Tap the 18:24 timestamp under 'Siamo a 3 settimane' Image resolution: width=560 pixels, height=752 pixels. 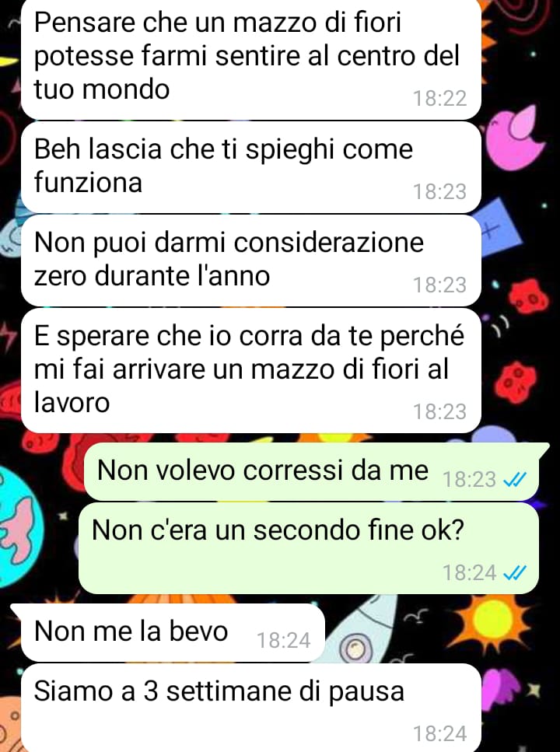[439, 734]
